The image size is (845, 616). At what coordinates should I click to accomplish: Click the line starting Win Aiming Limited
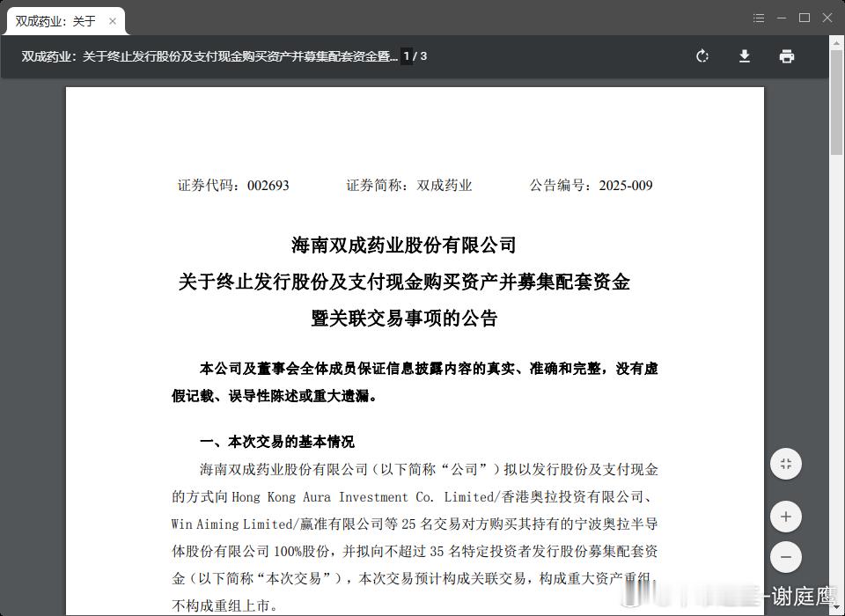click(415, 524)
